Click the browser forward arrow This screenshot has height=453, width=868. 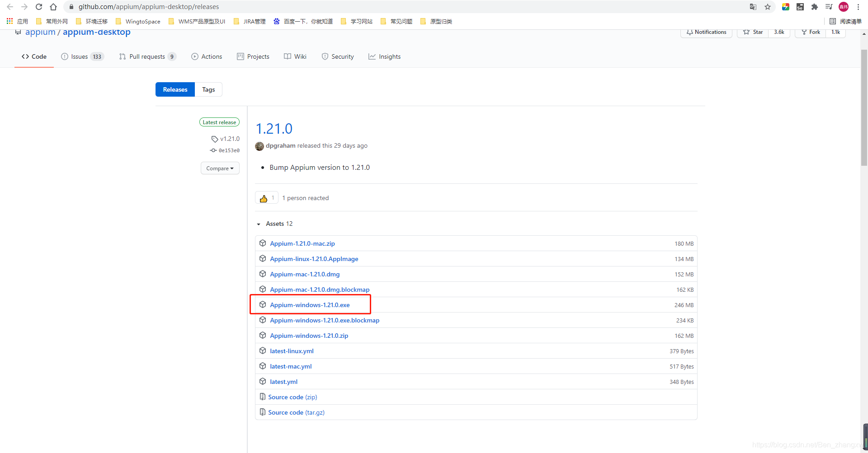[24, 7]
